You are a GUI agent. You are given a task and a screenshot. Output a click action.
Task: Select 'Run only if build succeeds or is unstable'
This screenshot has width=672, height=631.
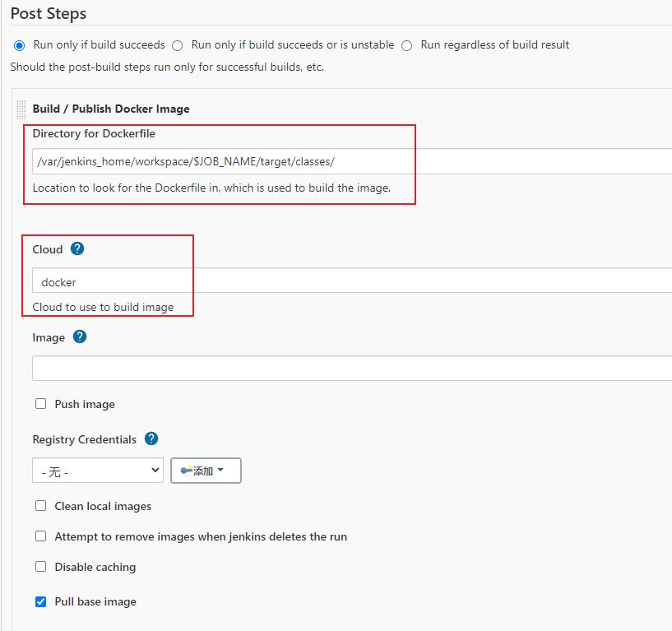pyautogui.click(x=178, y=45)
